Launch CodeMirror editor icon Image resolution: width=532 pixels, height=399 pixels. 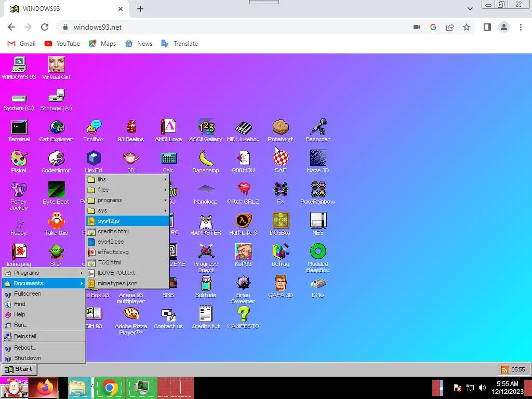[56, 162]
